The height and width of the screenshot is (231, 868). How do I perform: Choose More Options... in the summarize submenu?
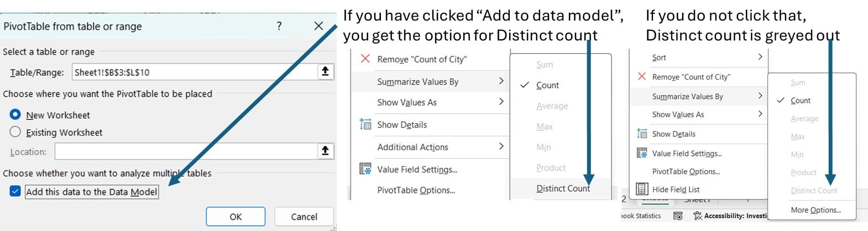click(815, 210)
